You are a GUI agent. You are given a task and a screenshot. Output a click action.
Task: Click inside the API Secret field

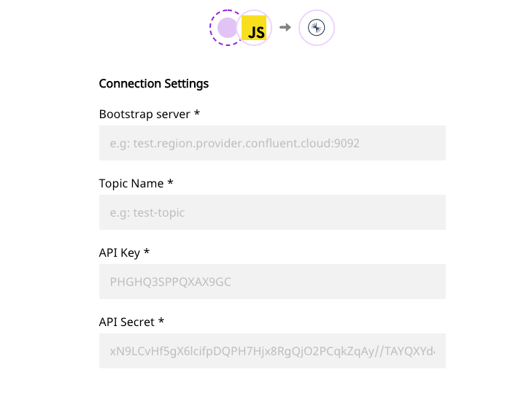(272, 351)
